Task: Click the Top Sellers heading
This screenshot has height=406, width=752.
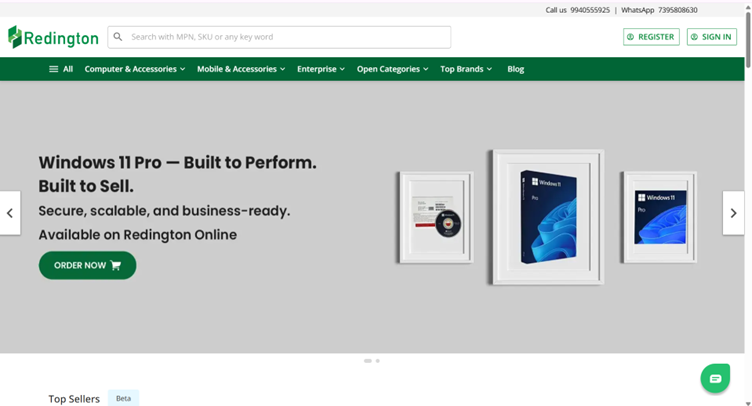Action: pyautogui.click(x=74, y=399)
